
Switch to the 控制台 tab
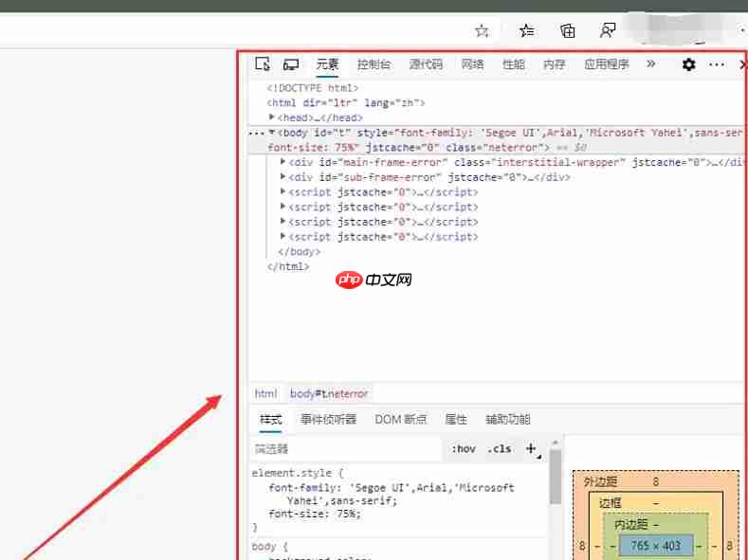[374, 64]
